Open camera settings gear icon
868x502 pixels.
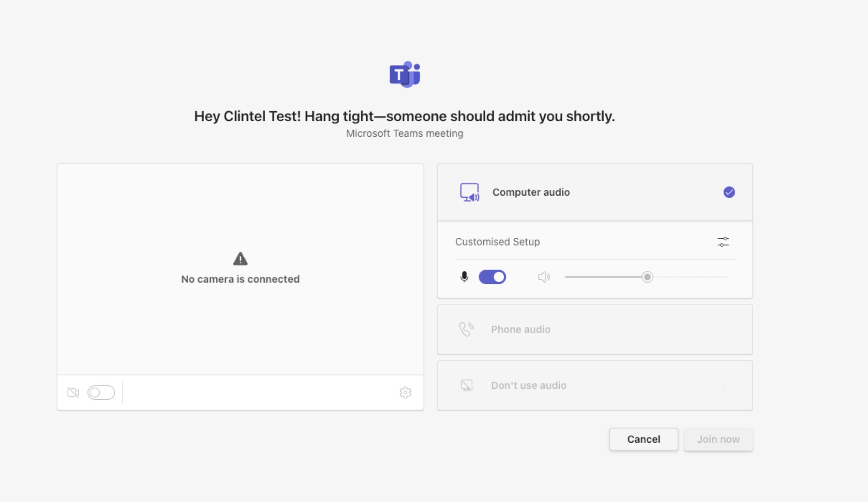click(405, 392)
